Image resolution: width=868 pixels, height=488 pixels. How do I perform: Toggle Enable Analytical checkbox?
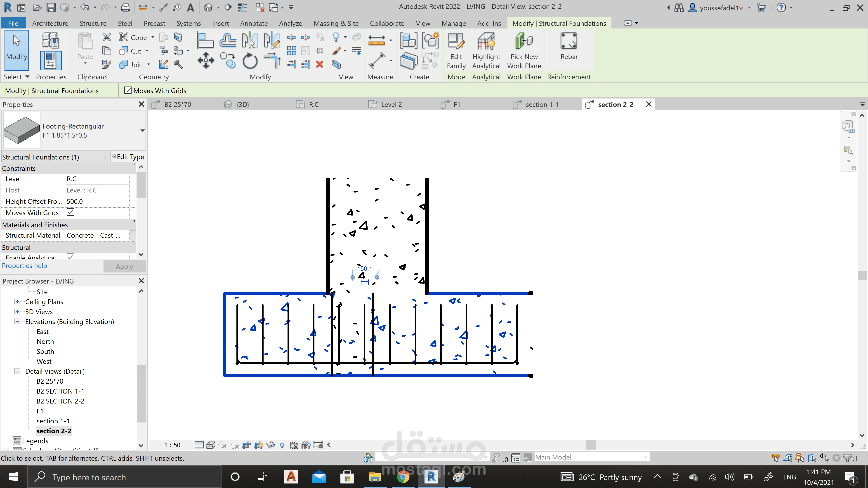click(x=70, y=257)
